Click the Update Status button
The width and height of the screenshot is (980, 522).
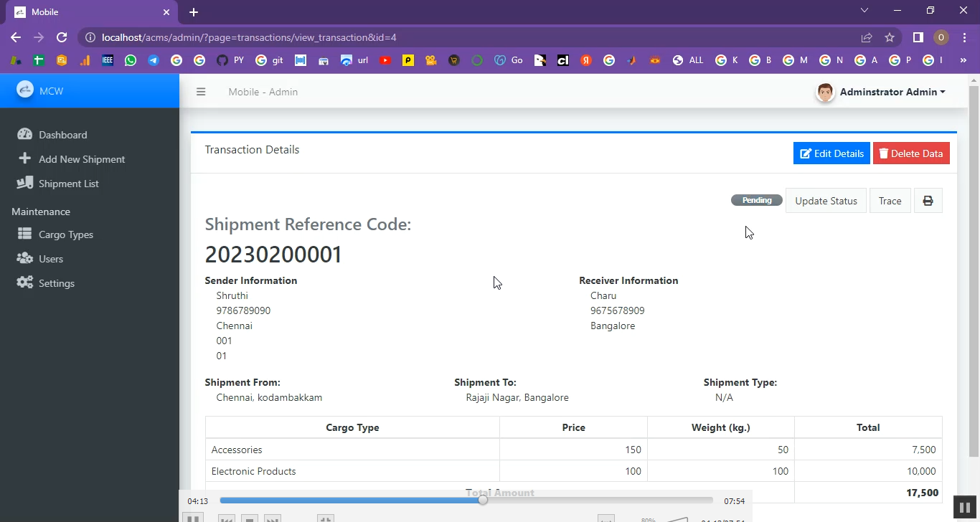pos(826,201)
